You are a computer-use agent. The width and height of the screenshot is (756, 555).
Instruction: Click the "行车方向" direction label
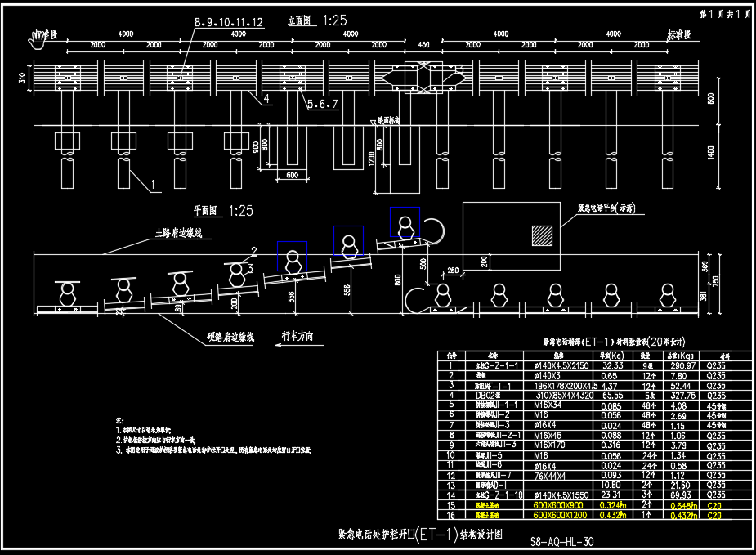pos(297,336)
